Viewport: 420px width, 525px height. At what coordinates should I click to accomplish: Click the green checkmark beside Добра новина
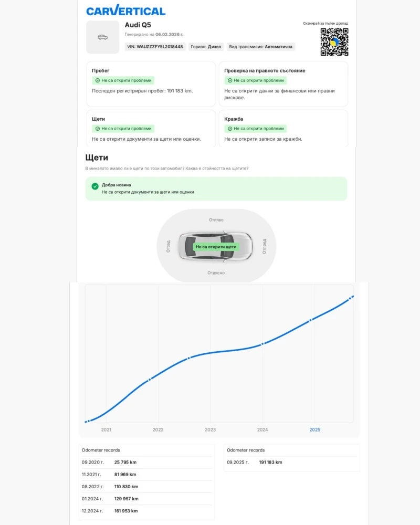pyautogui.click(x=95, y=186)
